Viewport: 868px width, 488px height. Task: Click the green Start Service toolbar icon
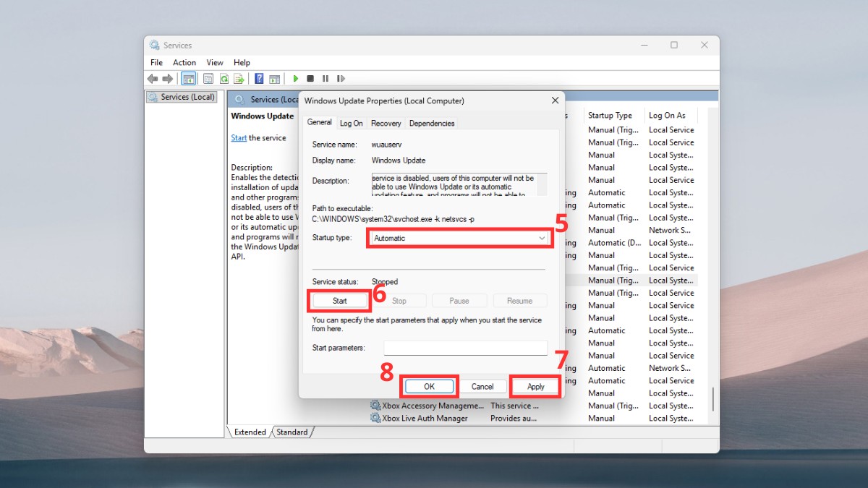point(295,79)
